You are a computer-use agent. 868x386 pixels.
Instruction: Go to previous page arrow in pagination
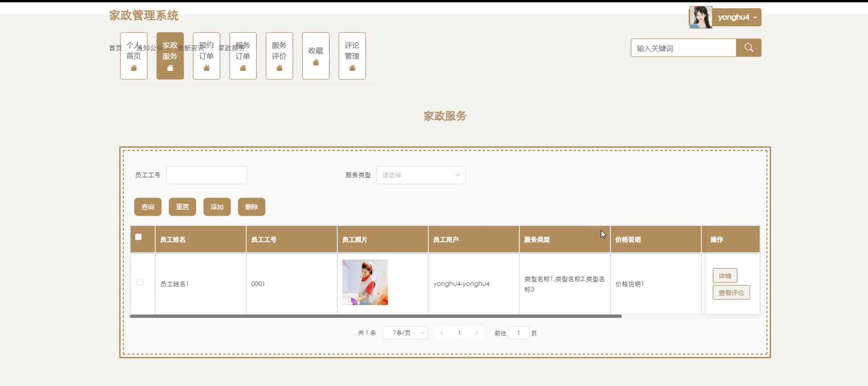click(442, 333)
